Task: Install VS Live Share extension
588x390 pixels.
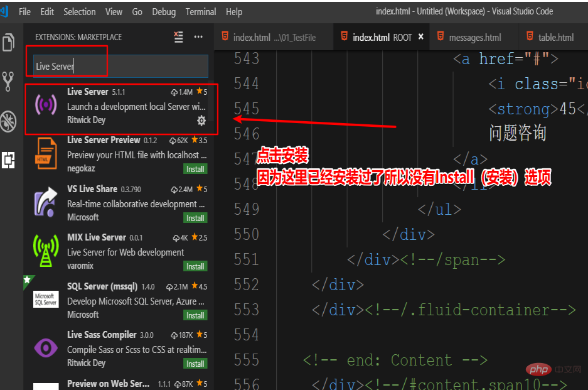Action: 195,218
